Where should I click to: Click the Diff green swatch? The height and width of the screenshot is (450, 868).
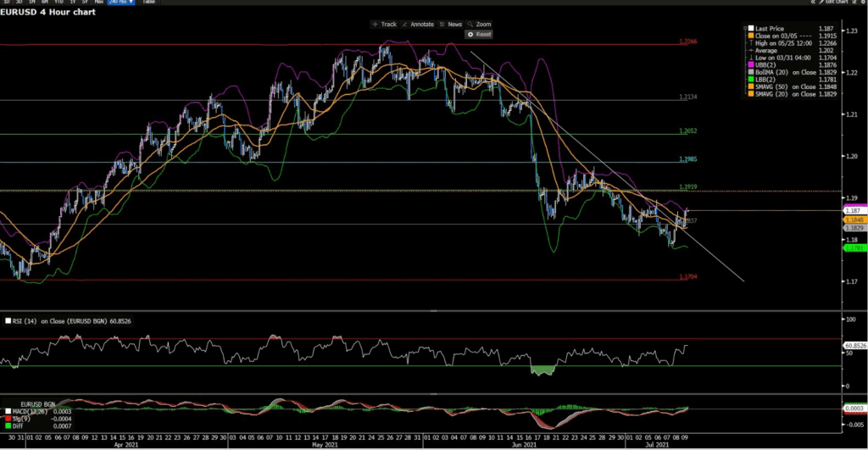[x=8, y=425]
